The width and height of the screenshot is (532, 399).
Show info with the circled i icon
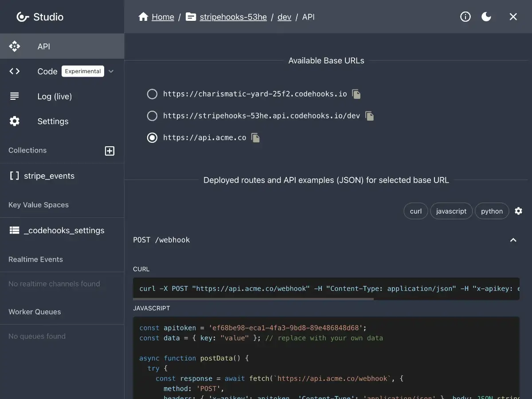click(x=465, y=17)
